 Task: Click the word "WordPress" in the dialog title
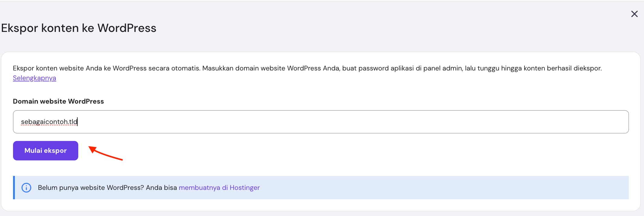pyautogui.click(x=127, y=28)
